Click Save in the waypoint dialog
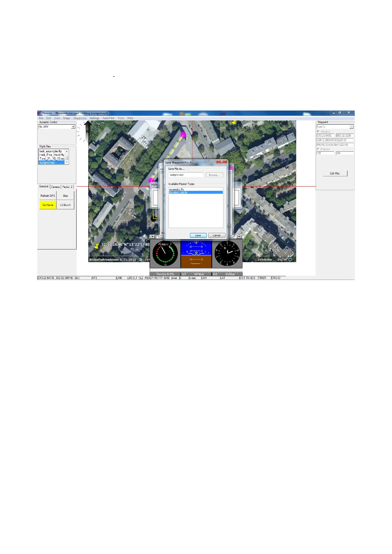 [x=198, y=236]
